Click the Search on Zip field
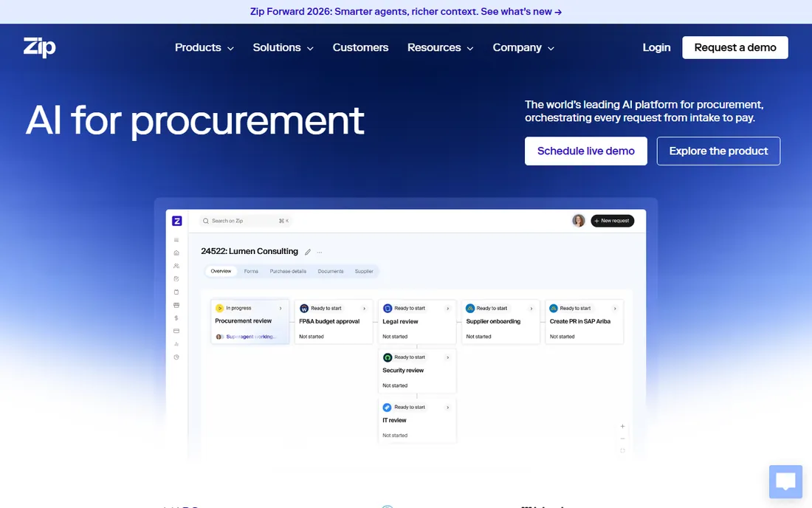This screenshot has width=812, height=508. point(246,221)
